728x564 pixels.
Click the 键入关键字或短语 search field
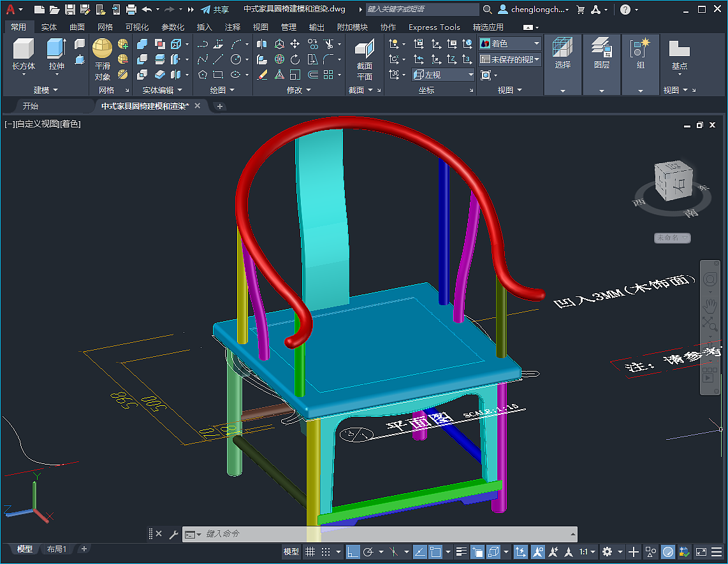[x=421, y=10]
